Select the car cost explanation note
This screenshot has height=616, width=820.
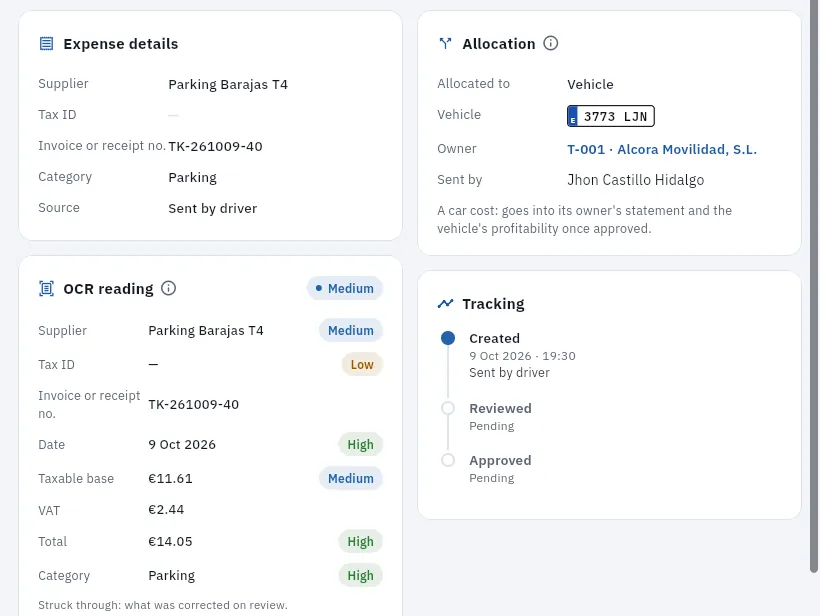click(585, 220)
